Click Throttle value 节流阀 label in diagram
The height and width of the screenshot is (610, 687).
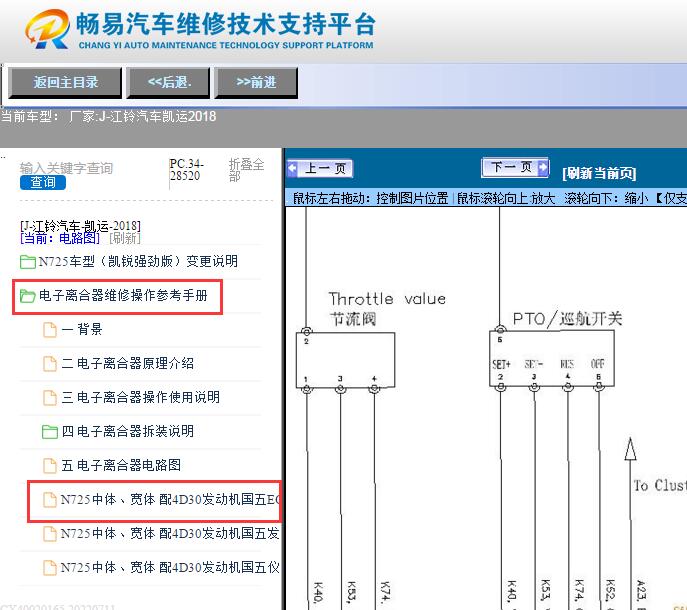point(387,309)
